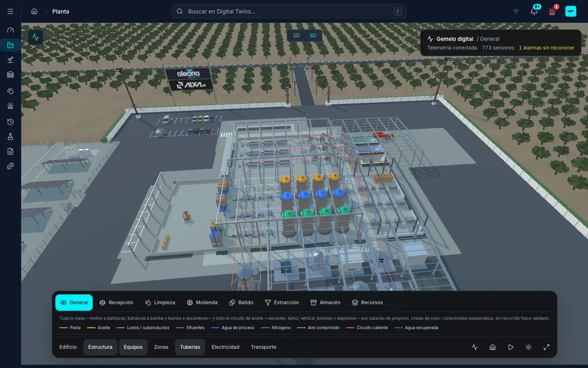The image size is (588, 368).
Task: Switch to the Batido tab
Action: pyautogui.click(x=241, y=303)
